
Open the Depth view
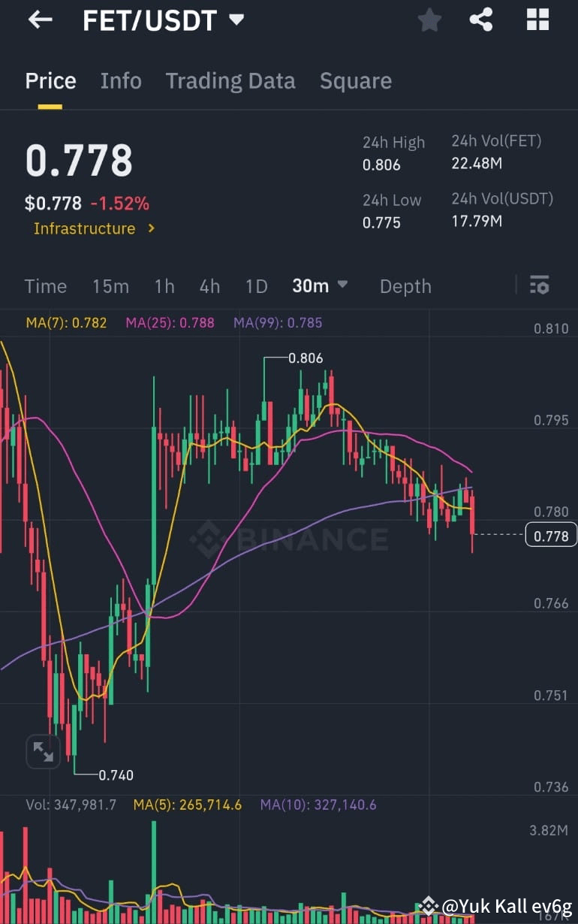pos(405,285)
